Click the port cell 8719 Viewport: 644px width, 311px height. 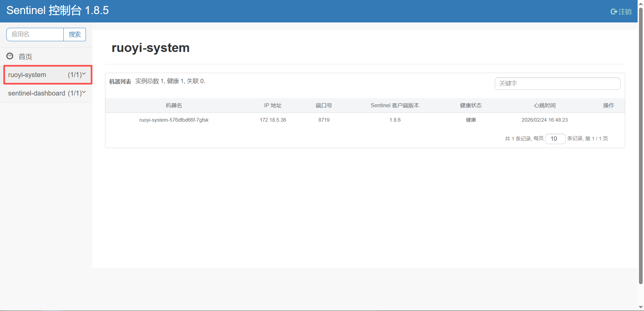[x=324, y=120]
